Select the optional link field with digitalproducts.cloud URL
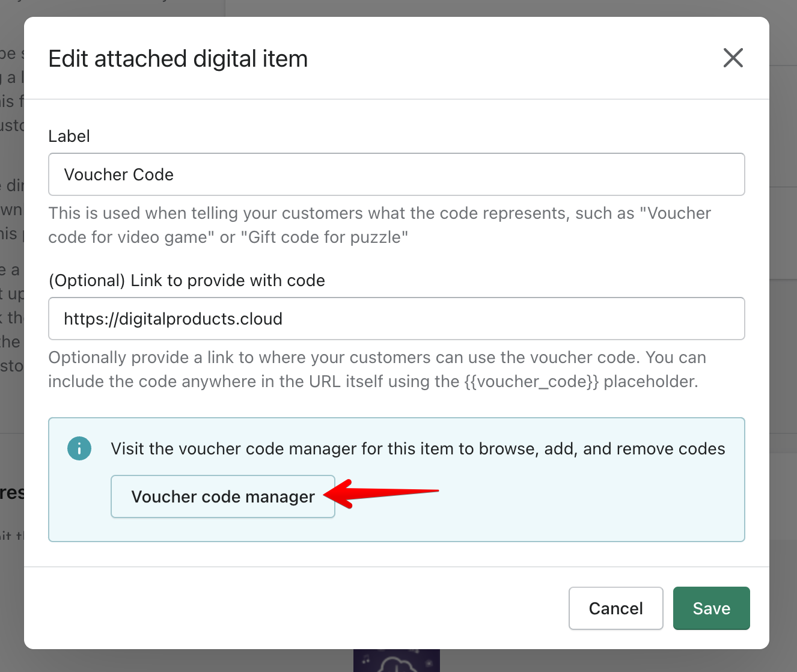Image resolution: width=797 pixels, height=672 pixels. click(x=397, y=319)
